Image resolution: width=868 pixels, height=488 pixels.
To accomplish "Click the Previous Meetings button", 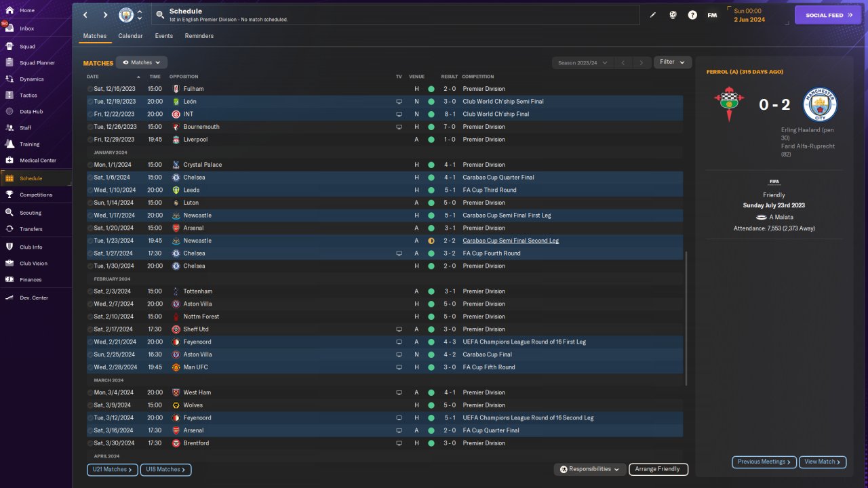I will point(764,462).
